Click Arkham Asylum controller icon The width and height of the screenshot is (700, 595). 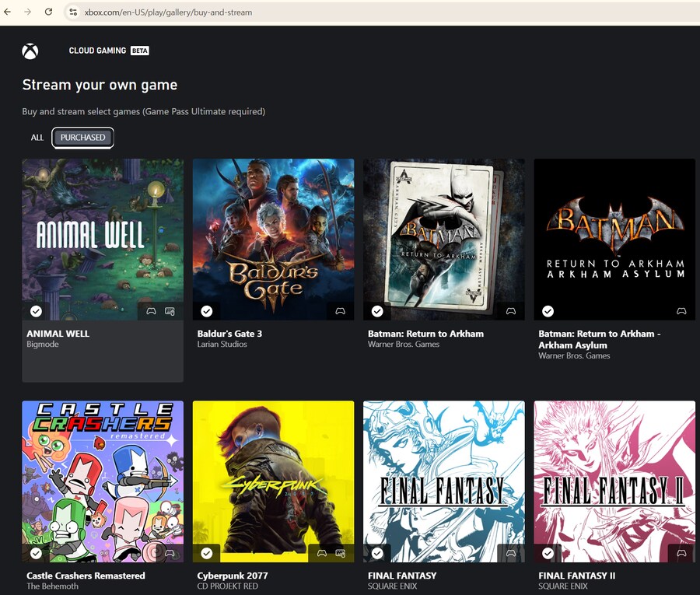coord(681,311)
